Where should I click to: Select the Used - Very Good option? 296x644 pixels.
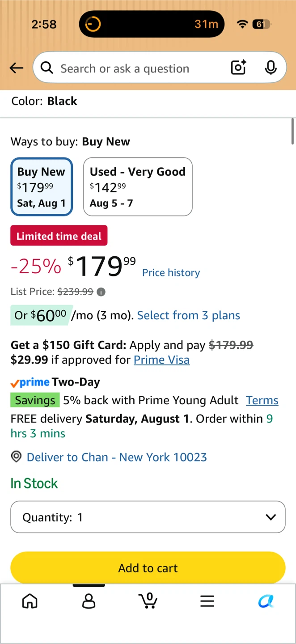(x=138, y=186)
